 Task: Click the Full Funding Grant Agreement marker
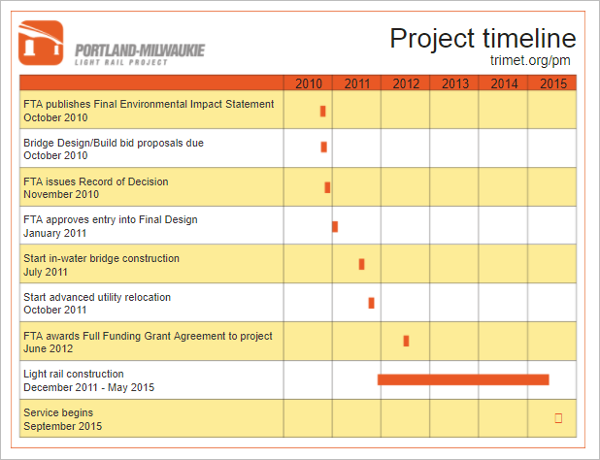pyautogui.click(x=406, y=341)
